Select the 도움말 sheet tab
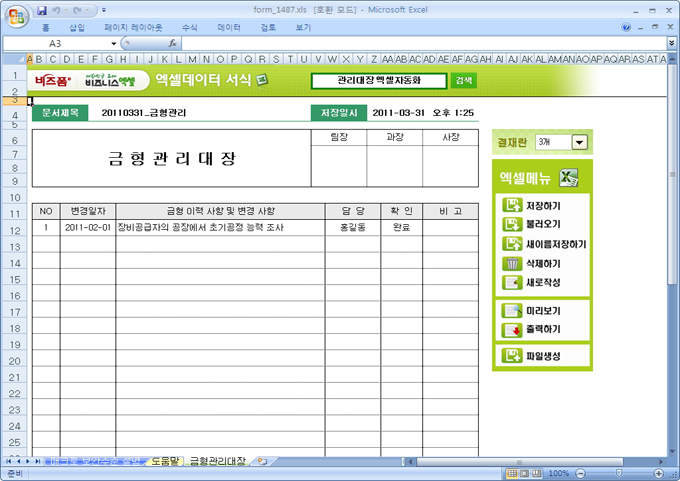Screen dimensions: 680x481 (x=165, y=461)
